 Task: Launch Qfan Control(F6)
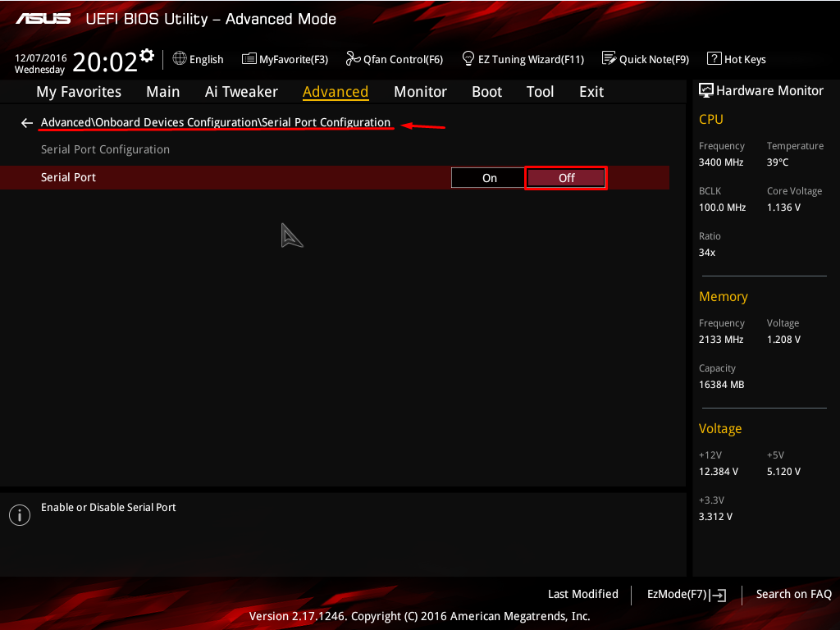403,59
